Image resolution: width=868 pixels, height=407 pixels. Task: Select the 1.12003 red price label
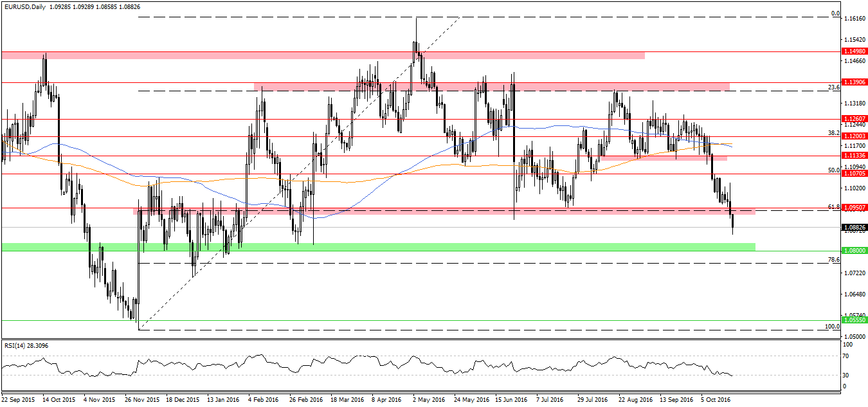coord(854,136)
